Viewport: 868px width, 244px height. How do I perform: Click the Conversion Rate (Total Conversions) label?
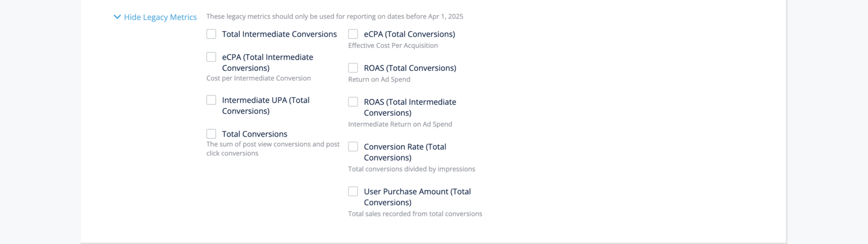click(405, 152)
